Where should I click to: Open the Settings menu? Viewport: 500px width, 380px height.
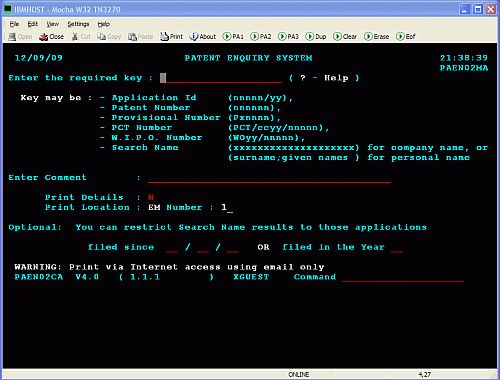click(78, 24)
